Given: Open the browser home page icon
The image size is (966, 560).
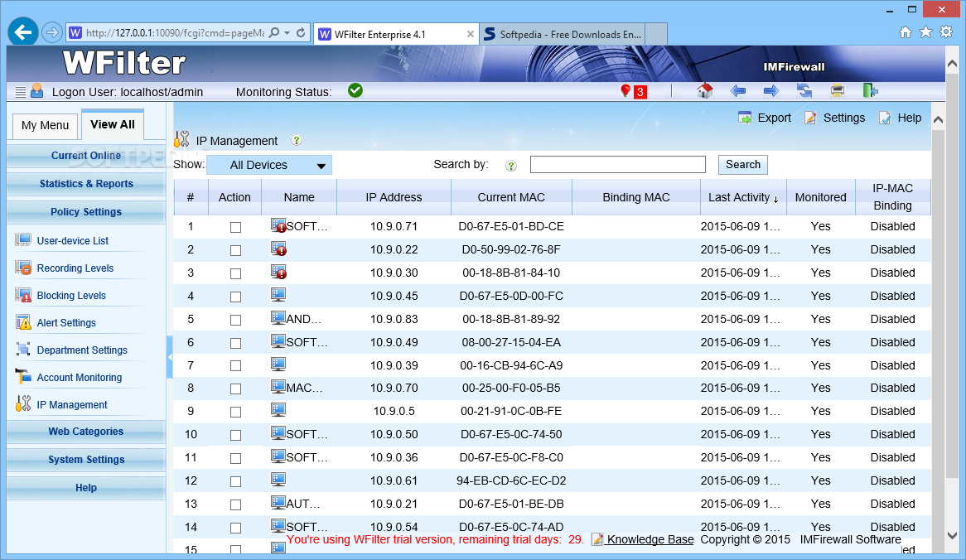Looking at the screenshot, I should pyautogui.click(x=905, y=32).
